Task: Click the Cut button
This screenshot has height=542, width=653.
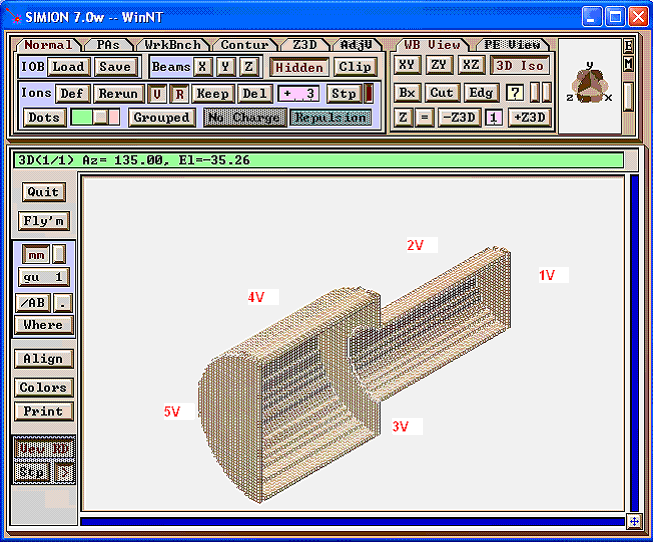Action: [442, 92]
